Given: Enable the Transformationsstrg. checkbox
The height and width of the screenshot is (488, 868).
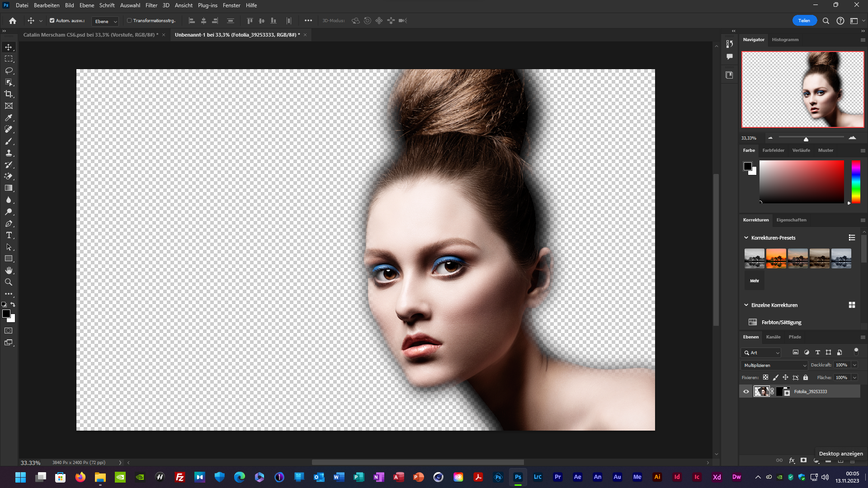Looking at the screenshot, I should 129,20.
